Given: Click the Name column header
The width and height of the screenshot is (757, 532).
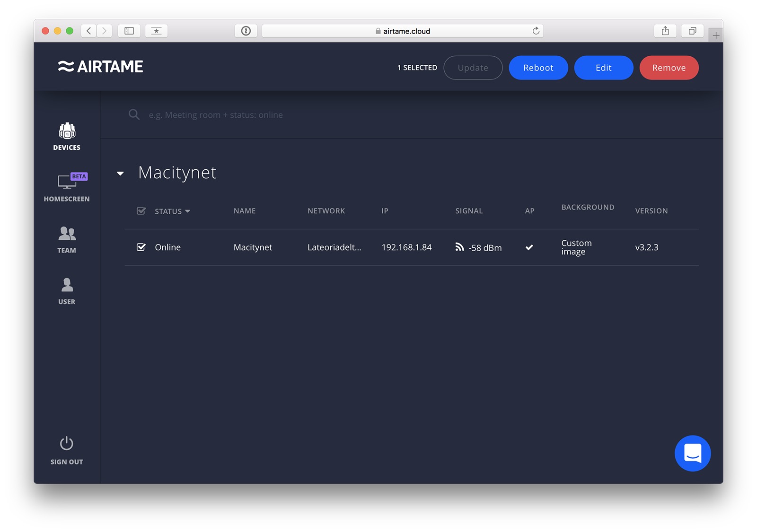Looking at the screenshot, I should coord(245,211).
